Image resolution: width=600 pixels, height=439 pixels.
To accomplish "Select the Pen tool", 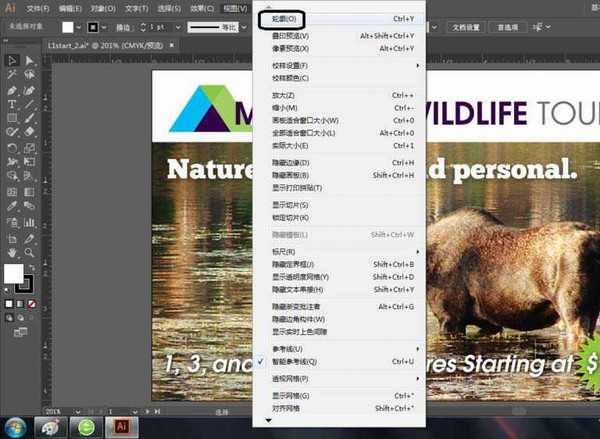I will [12, 91].
